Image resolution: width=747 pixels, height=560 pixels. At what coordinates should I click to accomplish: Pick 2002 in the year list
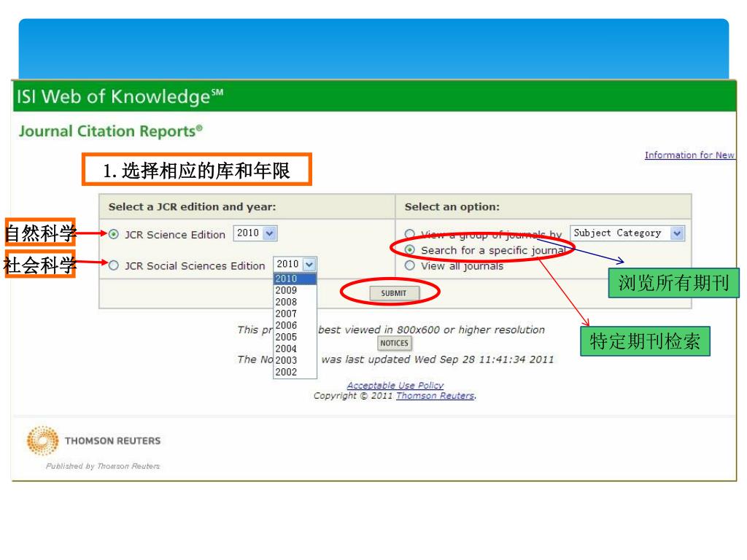(x=295, y=372)
